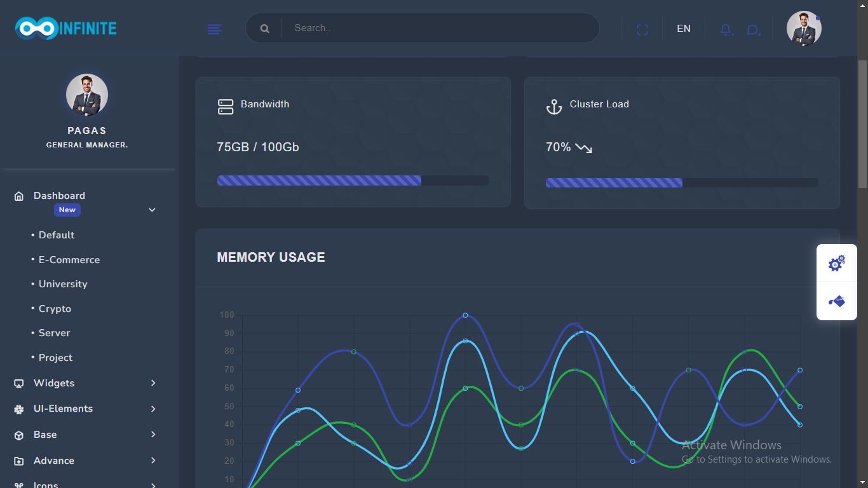Click the Bandwidth server icon
Viewport: 868px width, 488px height.
[226, 107]
